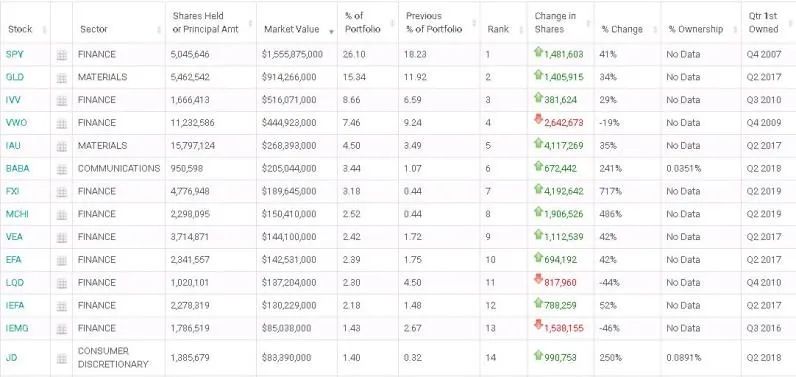
Task: Click the grid icon next to IEMG
Action: click(x=61, y=329)
